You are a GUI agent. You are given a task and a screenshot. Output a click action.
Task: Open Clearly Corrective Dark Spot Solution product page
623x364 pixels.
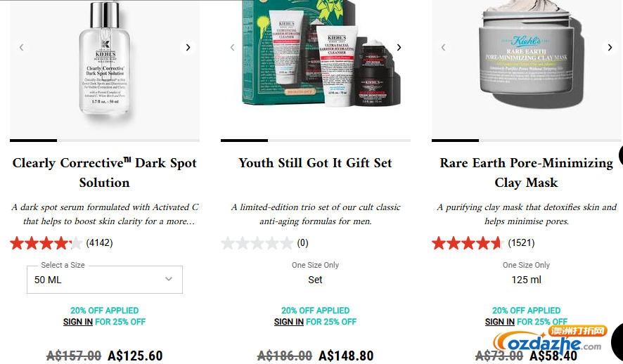105,173
